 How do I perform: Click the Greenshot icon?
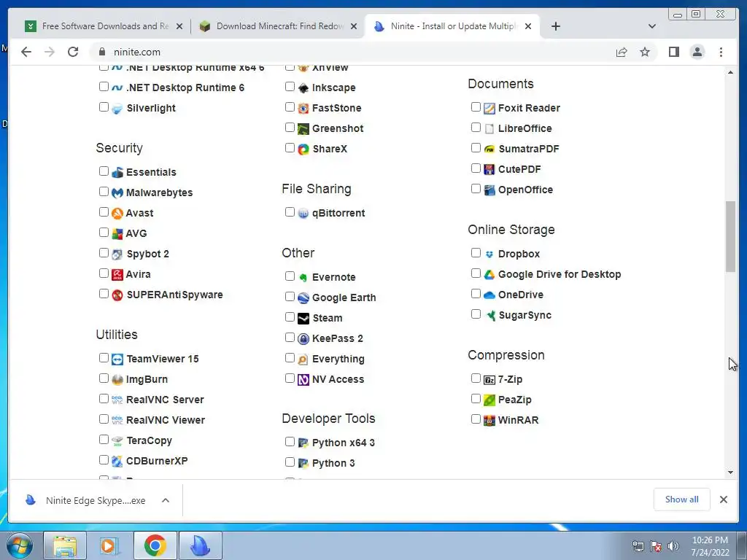point(303,129)
